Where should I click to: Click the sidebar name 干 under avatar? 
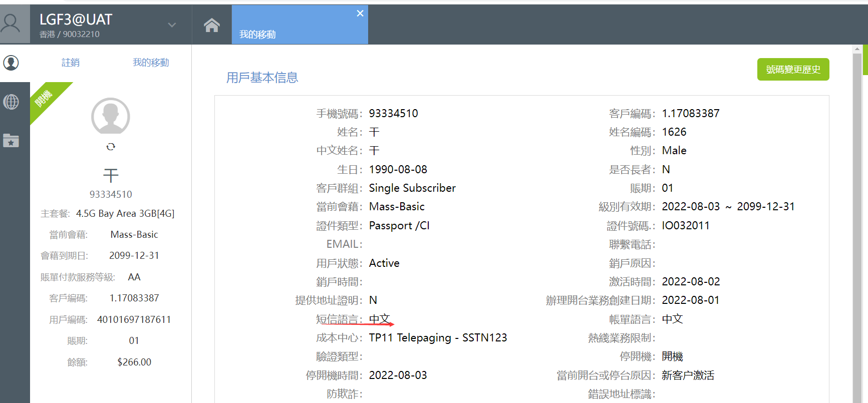coord(111,175)
